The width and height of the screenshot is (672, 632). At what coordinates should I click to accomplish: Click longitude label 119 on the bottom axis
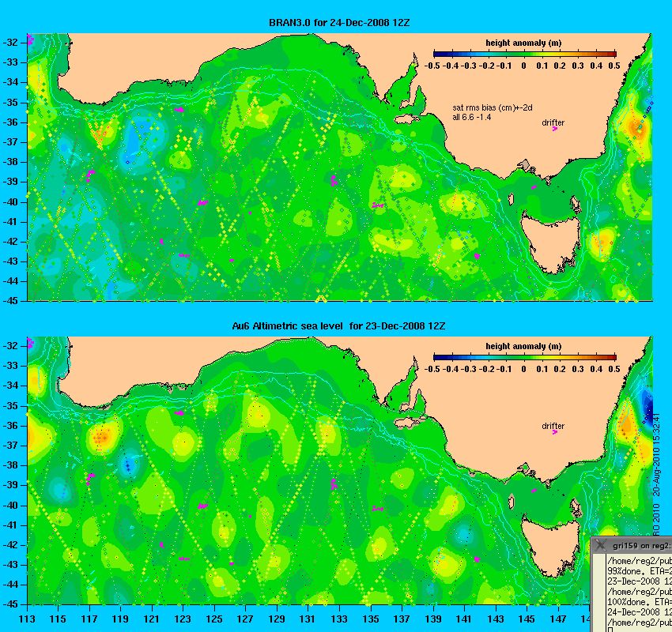tap(120, 619)
